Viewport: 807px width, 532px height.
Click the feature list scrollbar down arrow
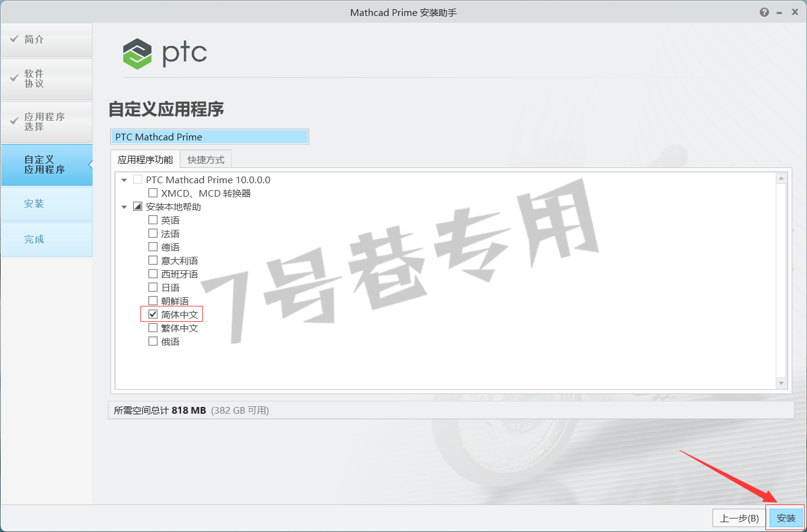pyautogui.click(x=781, y=382)
